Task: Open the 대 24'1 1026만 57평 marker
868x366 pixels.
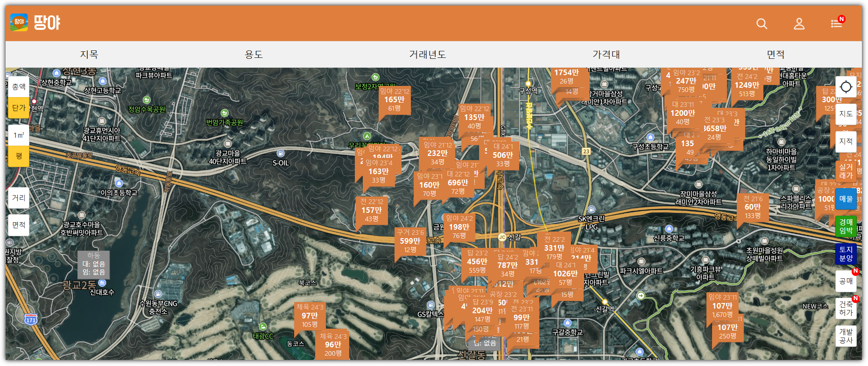Action: click(565, 274)
